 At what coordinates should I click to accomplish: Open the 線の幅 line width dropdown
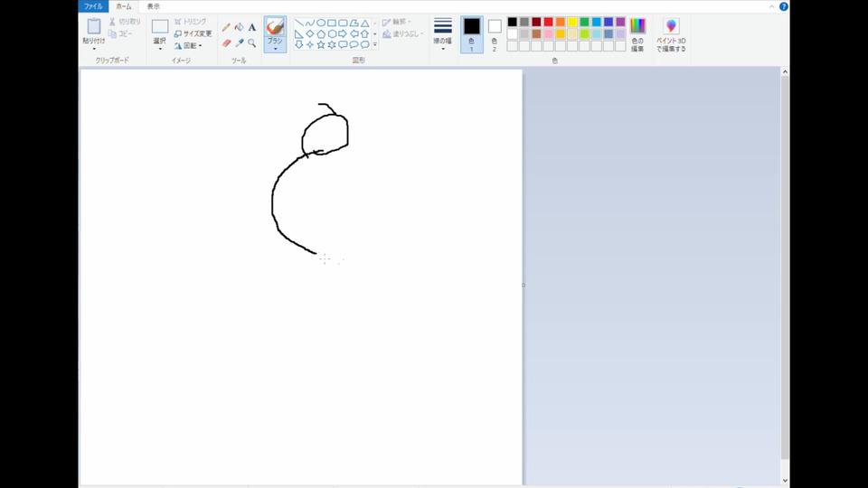coord(443,34)
